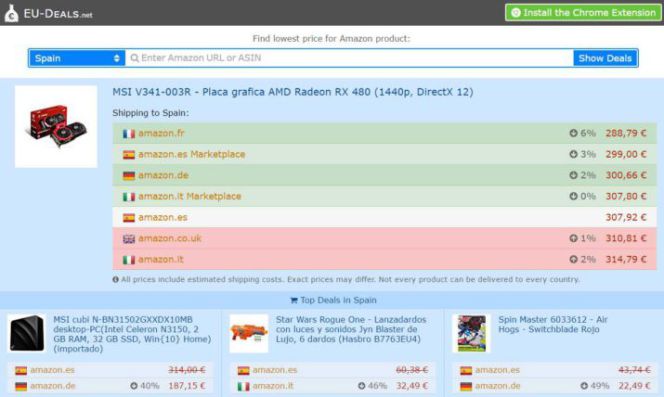Click Italian flag in the Star Wars deal

click(x=243, y=386)
